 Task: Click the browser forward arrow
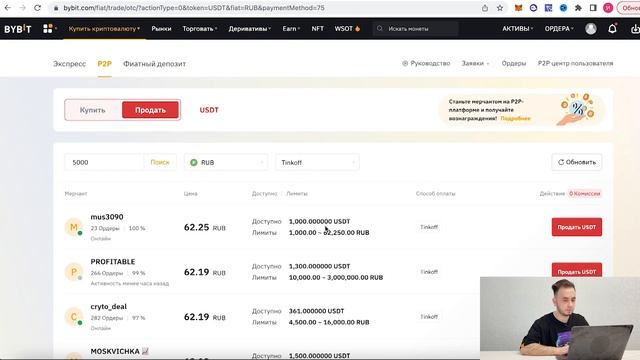click(22, 8)
